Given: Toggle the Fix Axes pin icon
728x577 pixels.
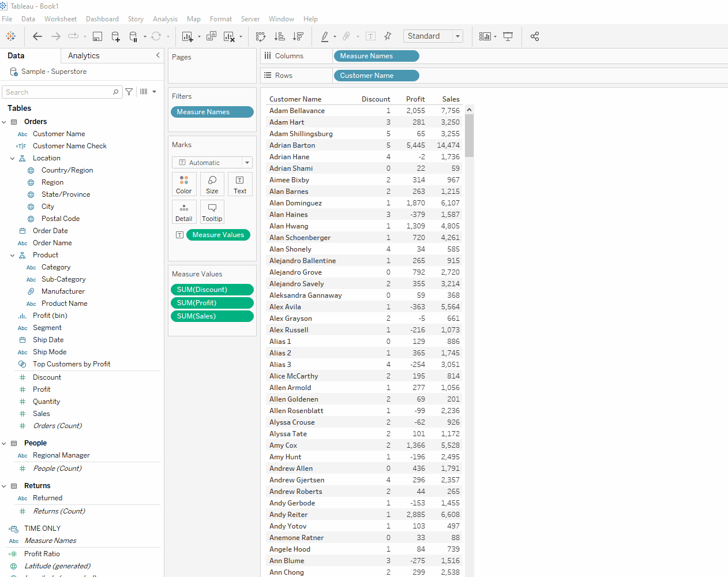Looking at the screenshot, I should point(388,36).
